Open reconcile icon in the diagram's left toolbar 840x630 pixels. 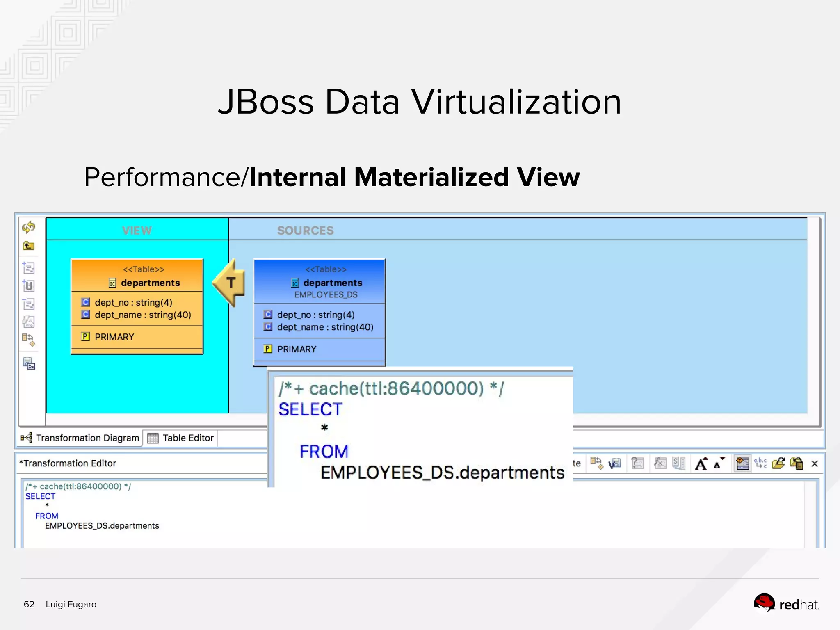(29, 340)
